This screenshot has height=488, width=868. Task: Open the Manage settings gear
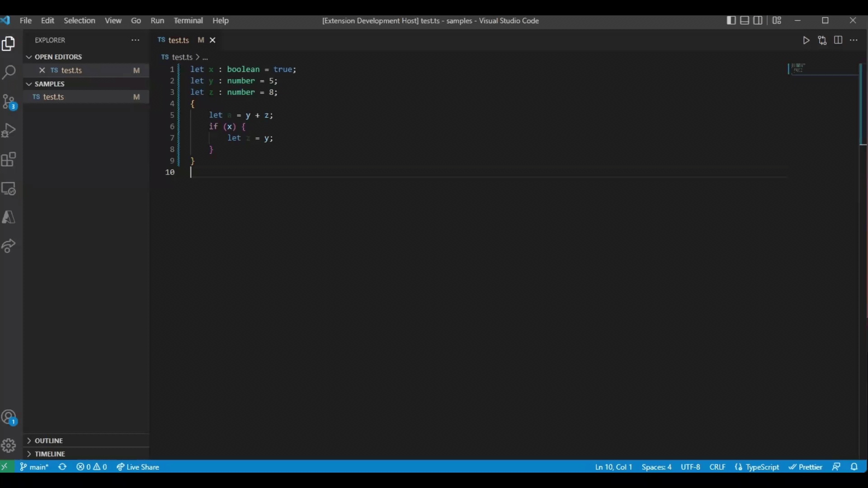[9, 446]
